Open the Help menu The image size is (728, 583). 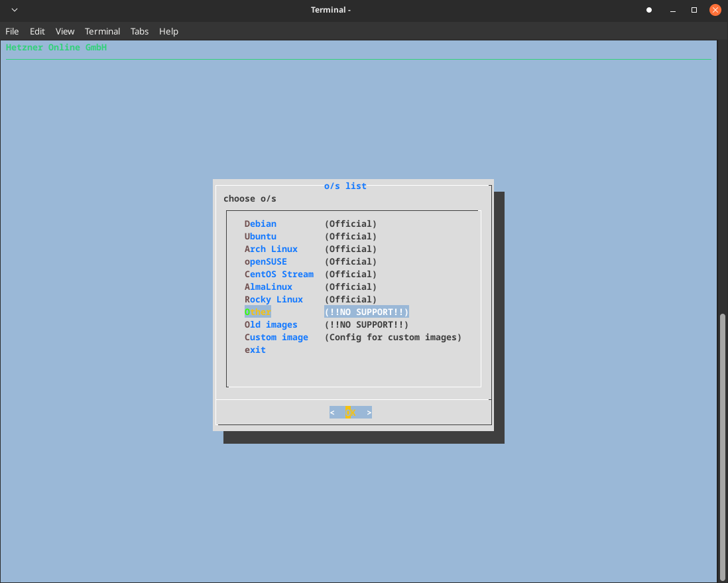pos(168,31)
